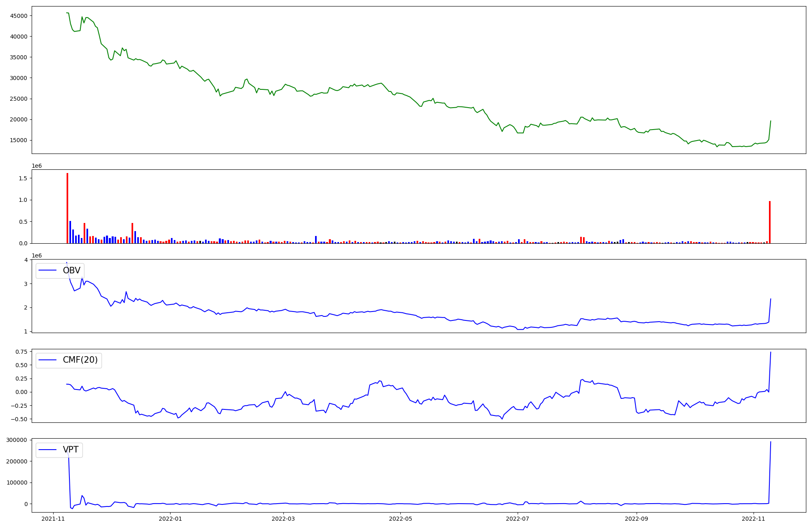Click the CMF(20) legend label
812x528 pixels.
pyautogui.click(x=80, y=360)
